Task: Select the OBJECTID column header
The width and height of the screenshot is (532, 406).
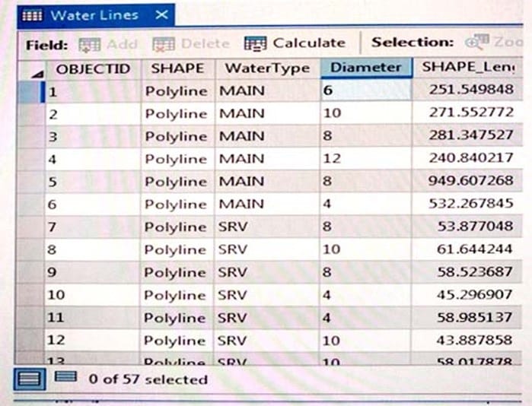Action: (x=94, y=69)
